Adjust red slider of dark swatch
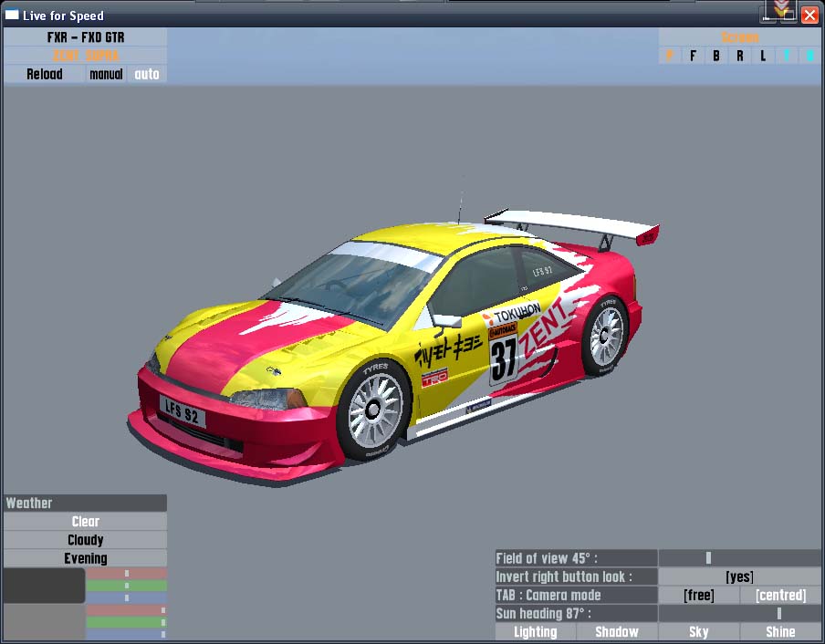Image resolution: width=825 pixels, height=644 pixels. point(126,574)
